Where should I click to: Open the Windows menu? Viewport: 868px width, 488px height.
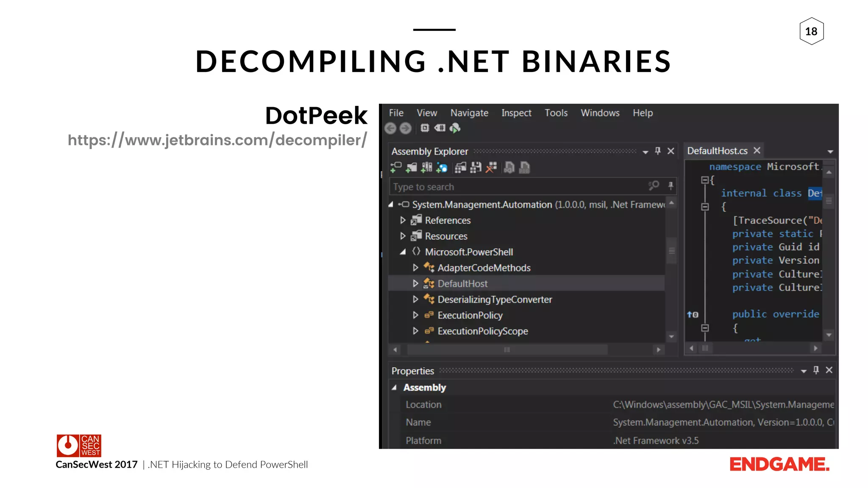click(600, 113)
